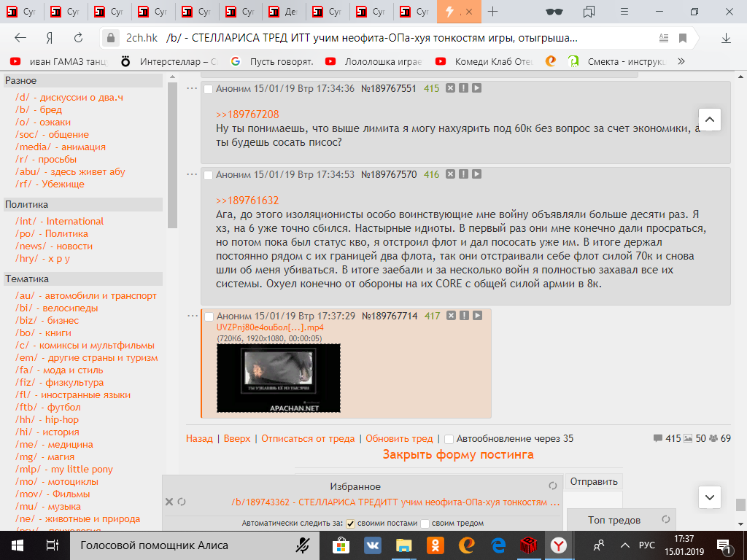
Task: Open Yandex home via the Я button
Action: [x=49, y=38]
